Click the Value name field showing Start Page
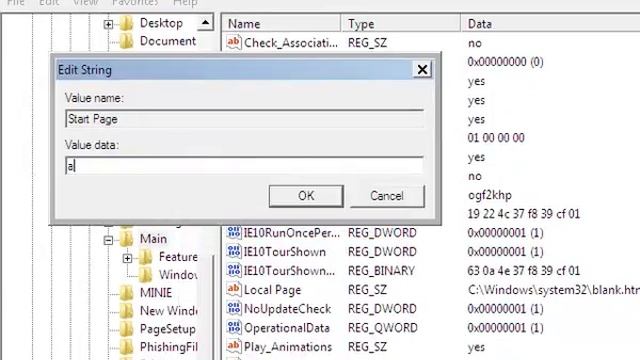This screenshot has height=360, width=640. pos(244,119)
